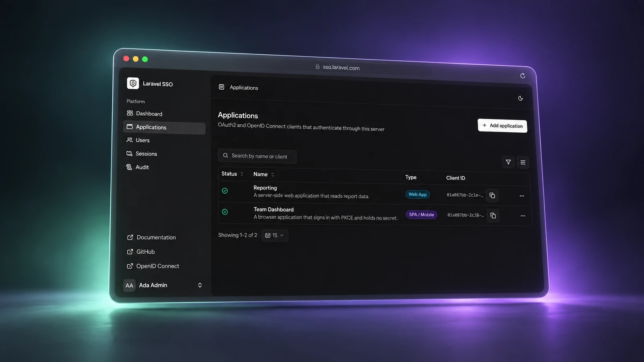Open the column view options icon
Viewport: 644px width, 362px height.
pos(523,162)
